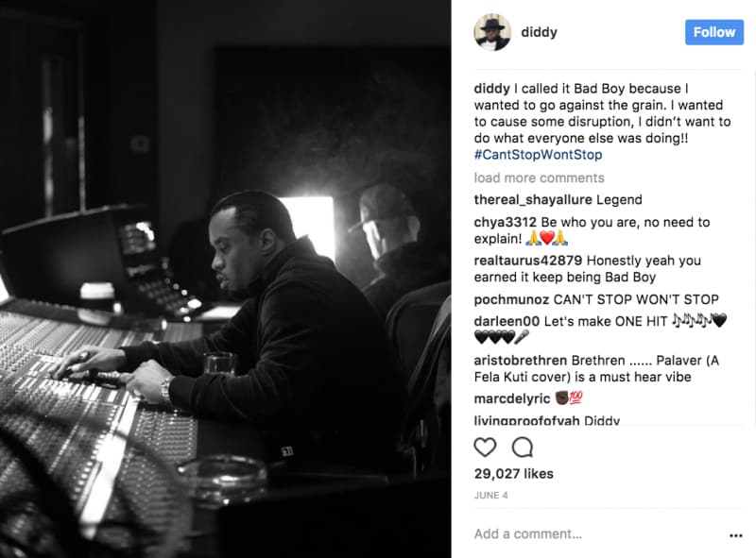Expand load more comments
Viewport: 756px width, 558px height.
539,178
